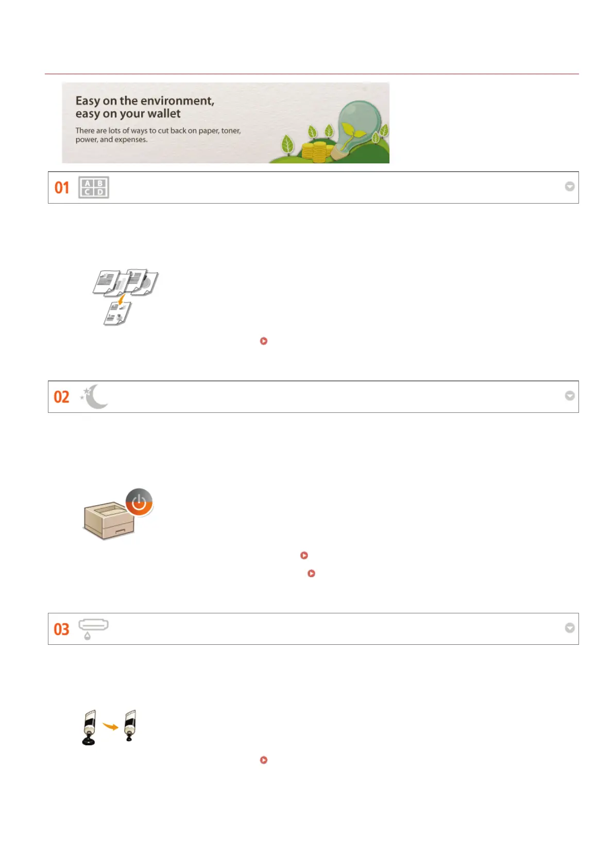Click the toner drop icon in section 03
613x868 pixels.
point(93,629)
